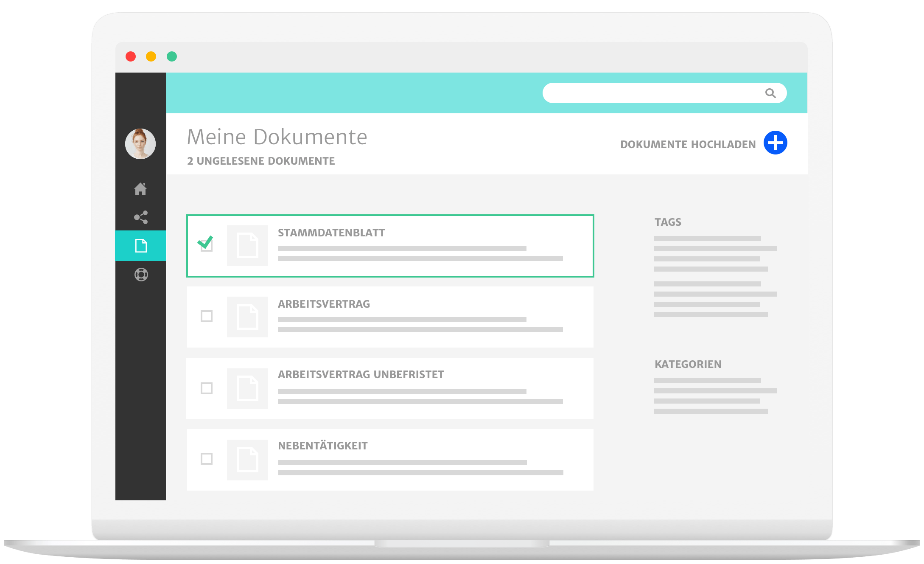924x564 pixels.
Task: Click Dokumente Hochladen
Action: (x=688, y=143)
